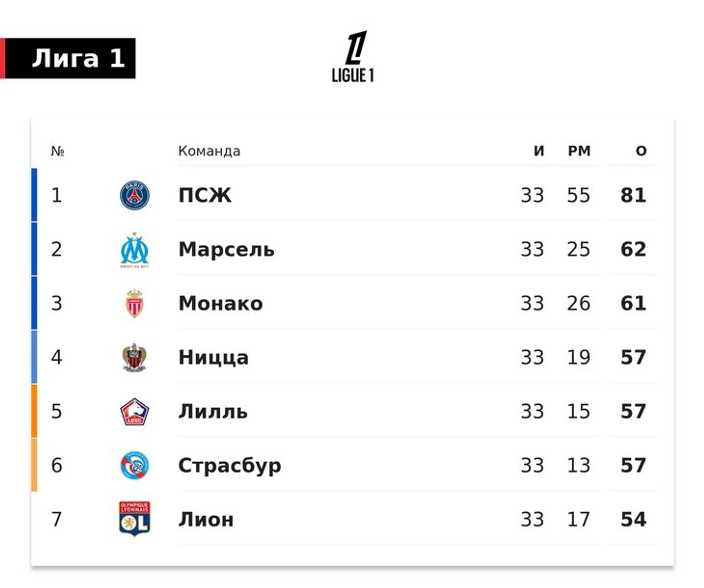Image resolution: width=704 pixels, height=588 pixels.
Task: Select the Olympique Lyonnais logo
Action: pyautogui.click(x=135, y=519)
